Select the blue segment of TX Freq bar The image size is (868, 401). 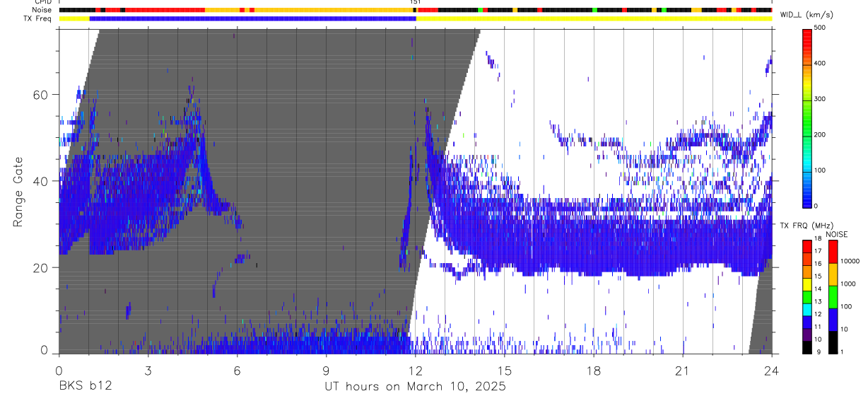[x=253, y=18]
